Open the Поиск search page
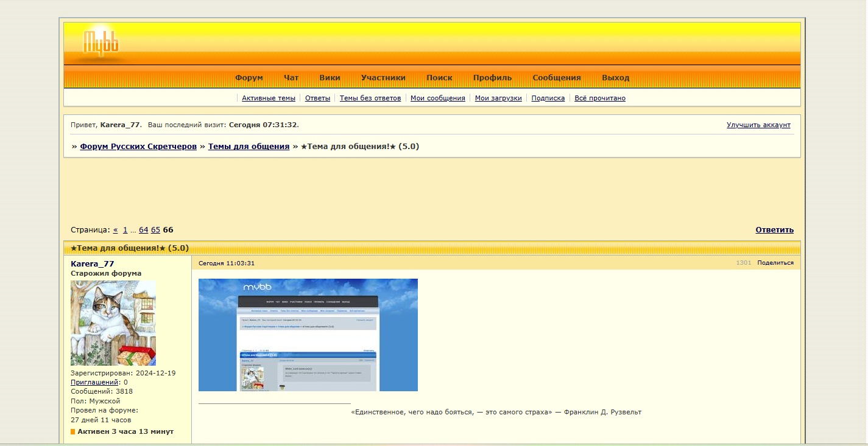Viewport: 868px width, 446px height. pyautogui.click(x=439, y=78)
